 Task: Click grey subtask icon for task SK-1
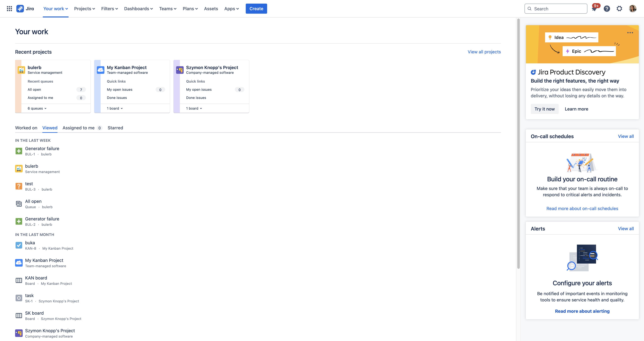19,298
